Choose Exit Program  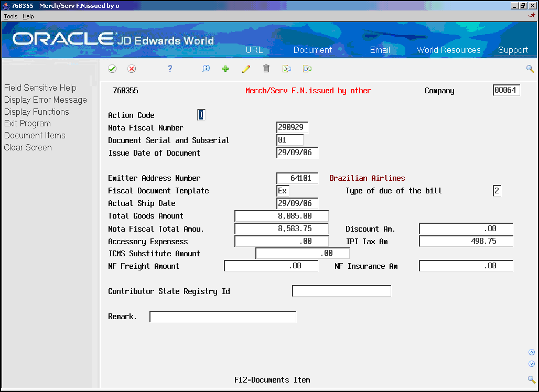pos(27,124)
